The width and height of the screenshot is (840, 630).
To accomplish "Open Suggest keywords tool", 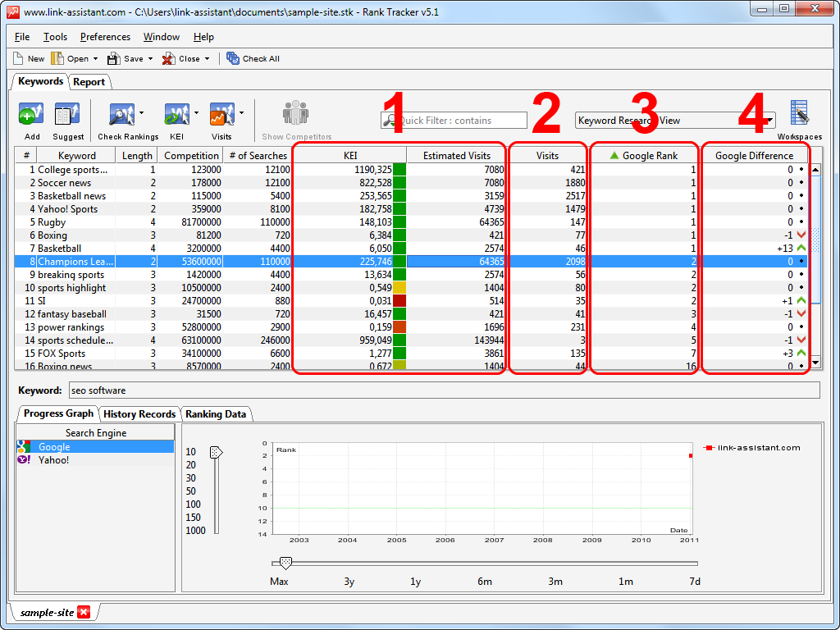I will point(67,114).
